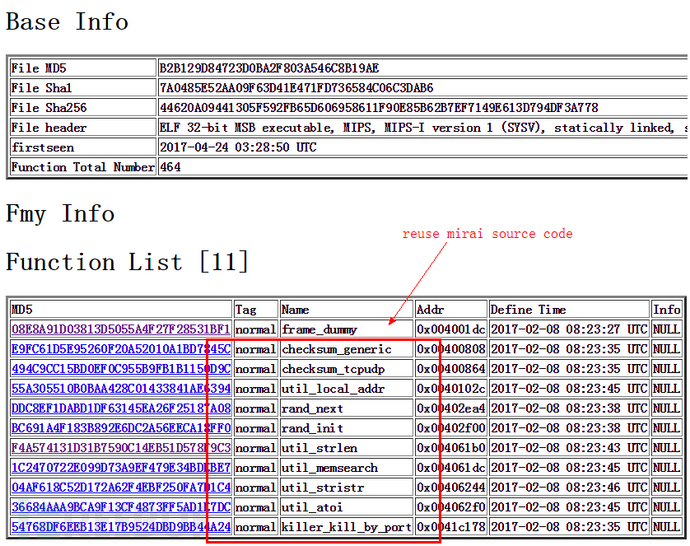Click define time 2017-02-08 08:23:27 UTC
The height and width of the screenshot is (546, 690).
(569, 329)
